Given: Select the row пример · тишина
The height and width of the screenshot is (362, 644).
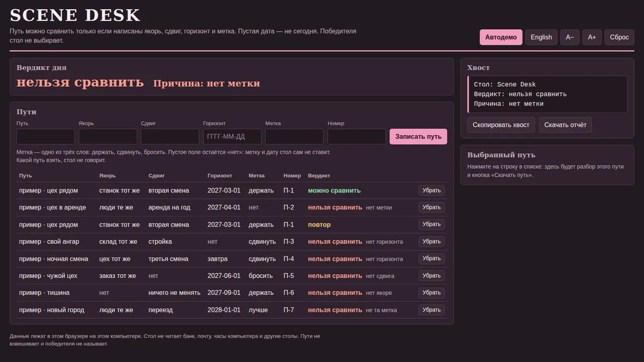Looking at the screenshot, I should point(232,293).
